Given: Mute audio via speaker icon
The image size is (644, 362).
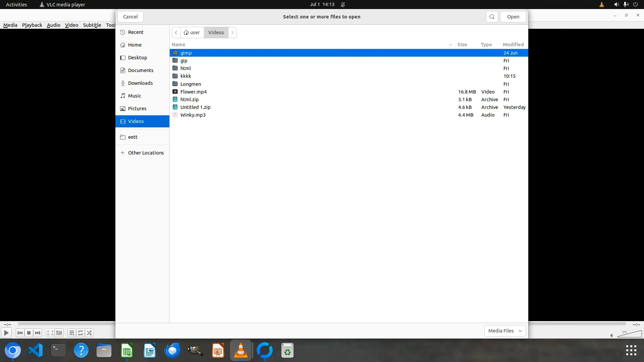Looking at the screenshot, I should [x=612, y=336].
